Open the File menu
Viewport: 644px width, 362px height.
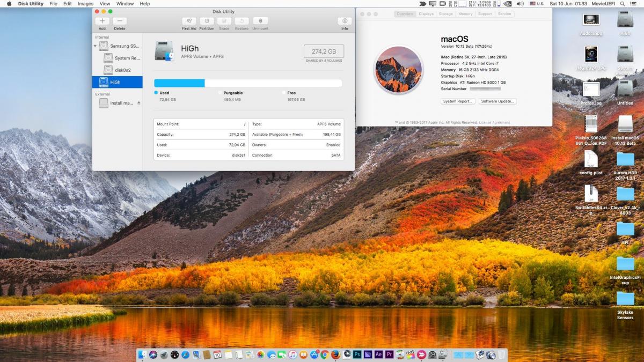53,4
